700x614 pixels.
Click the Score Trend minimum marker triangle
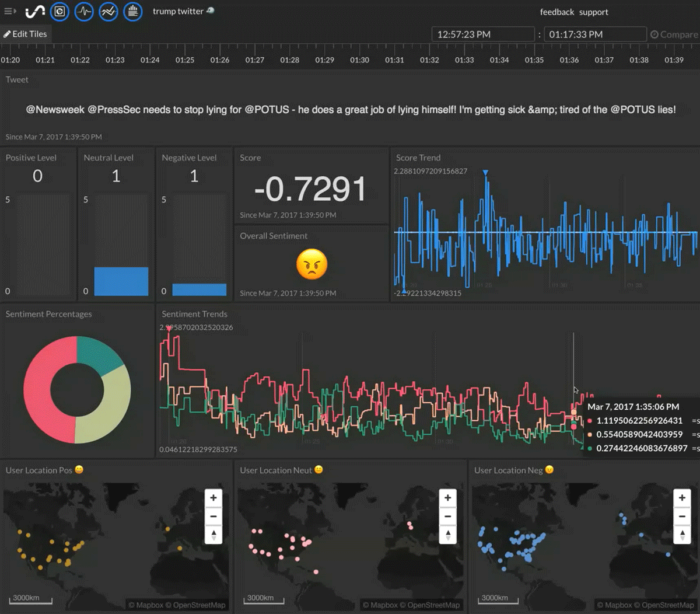pos(404,289)
